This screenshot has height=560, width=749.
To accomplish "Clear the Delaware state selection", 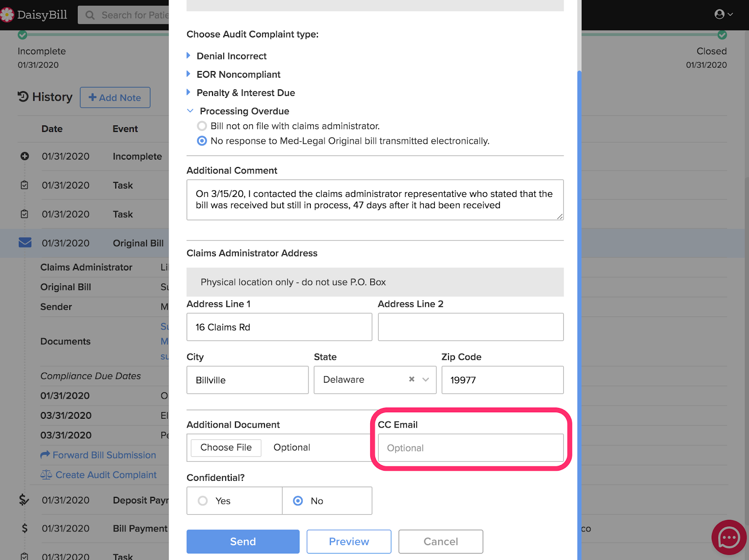I will [x=412, y=379].
